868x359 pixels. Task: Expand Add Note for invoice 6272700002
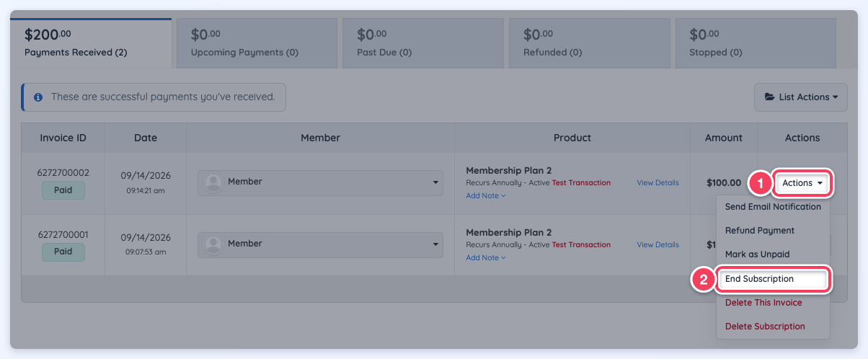[x=486, y=195]
